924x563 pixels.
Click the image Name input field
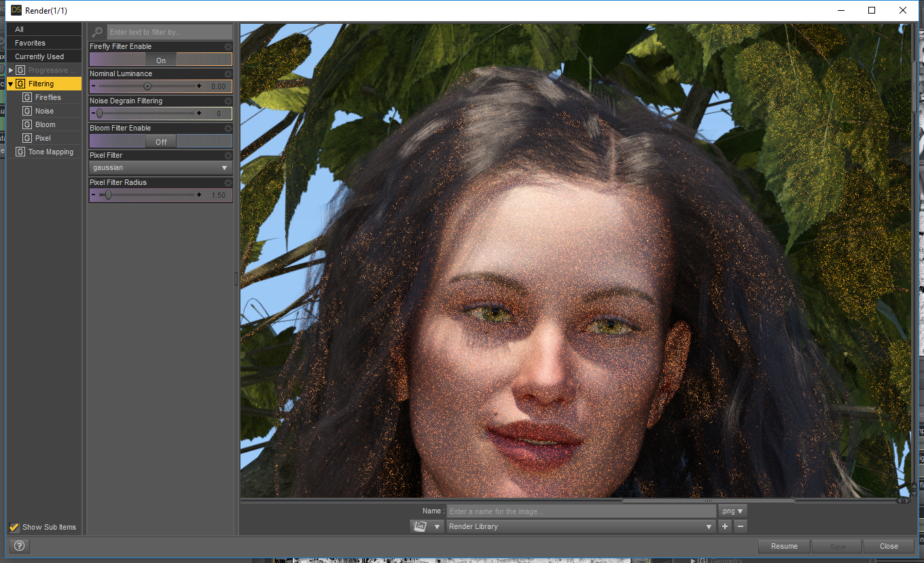point(581,511)
